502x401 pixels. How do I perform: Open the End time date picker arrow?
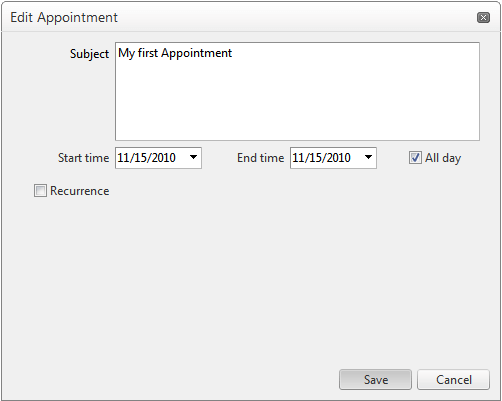[x=368, y=157]
